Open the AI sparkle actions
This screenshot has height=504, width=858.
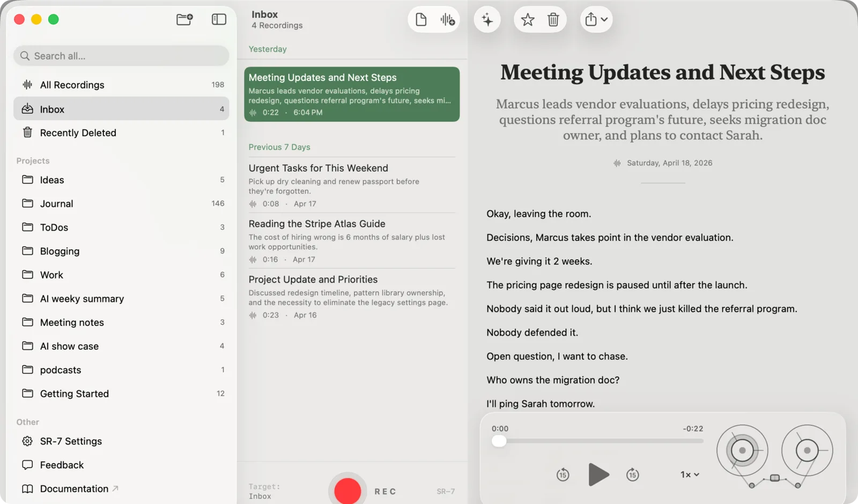[x=487, y=20]
